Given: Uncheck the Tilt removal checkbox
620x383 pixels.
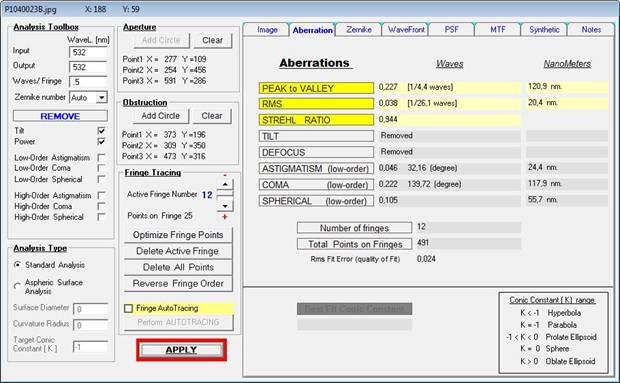Looking at the screenshot, I should [x=101, y=130].
